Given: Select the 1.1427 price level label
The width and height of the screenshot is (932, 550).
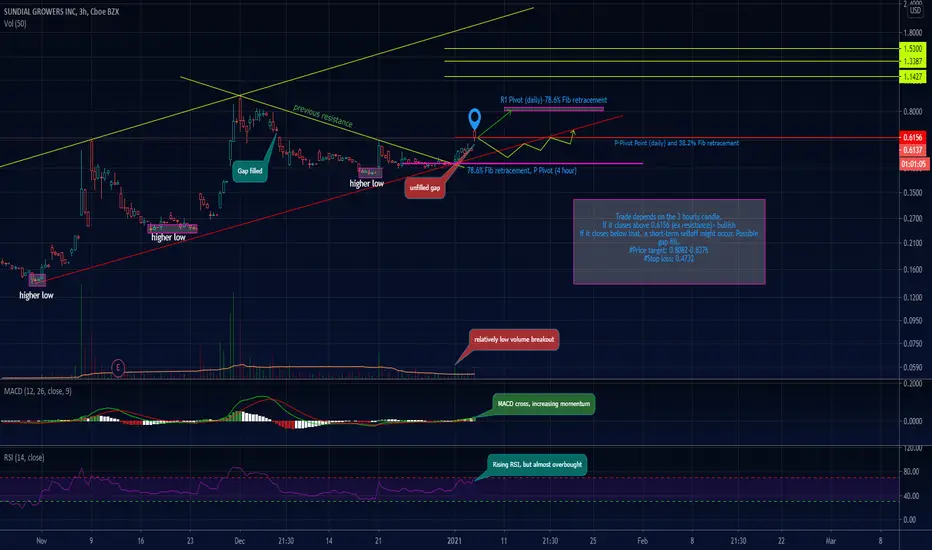Looking at the screenshot, I should tap(912, 77).
